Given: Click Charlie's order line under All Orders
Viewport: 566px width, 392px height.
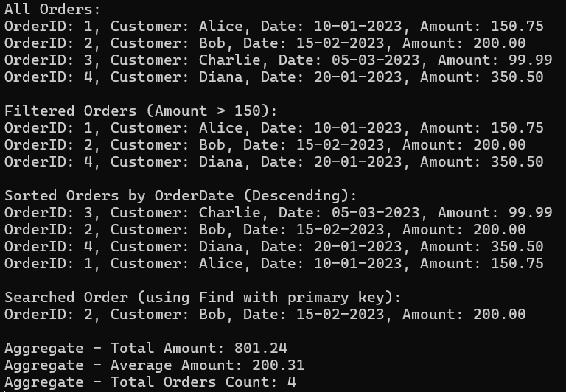Looking at the screenshot, I should pyautogui.click(x=279, y=60).
